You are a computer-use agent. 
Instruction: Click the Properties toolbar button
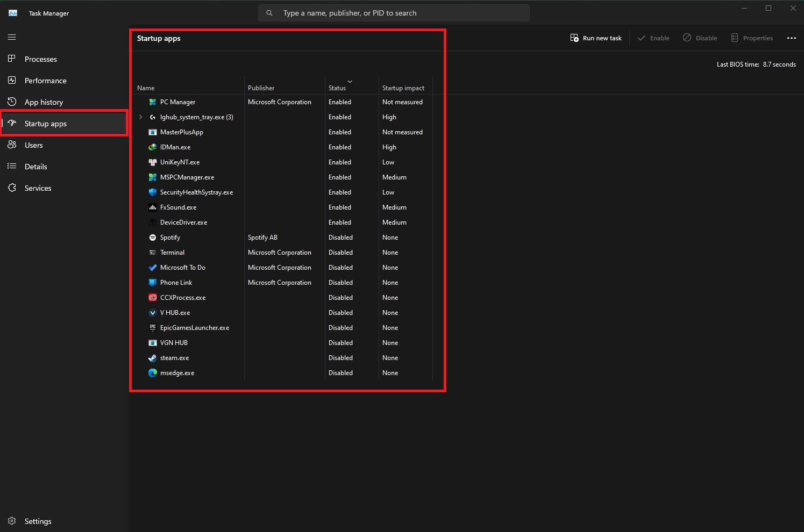[752, 38]
